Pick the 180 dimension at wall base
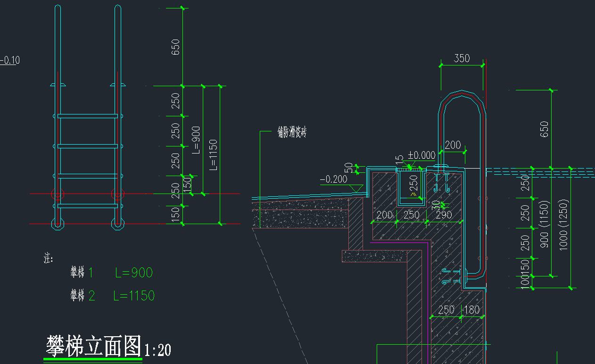The image size is (595, 364). [471, 309]
